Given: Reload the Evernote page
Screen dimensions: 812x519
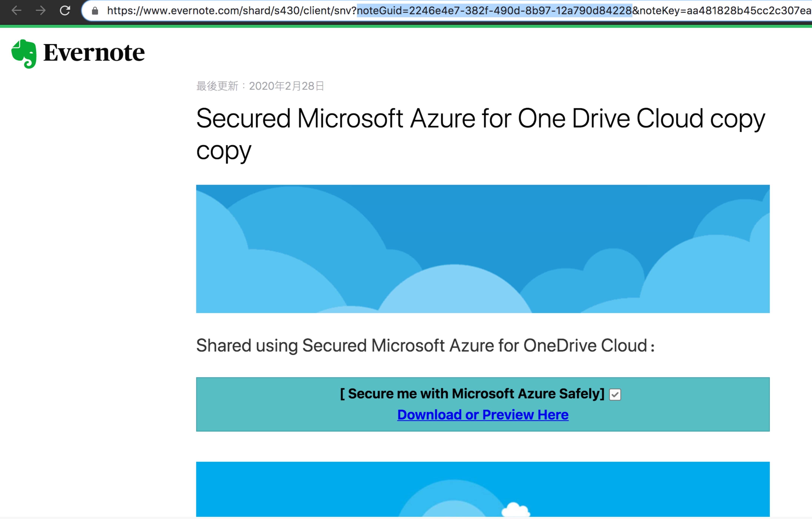Looking at the screenshot, I should point(65,11).
